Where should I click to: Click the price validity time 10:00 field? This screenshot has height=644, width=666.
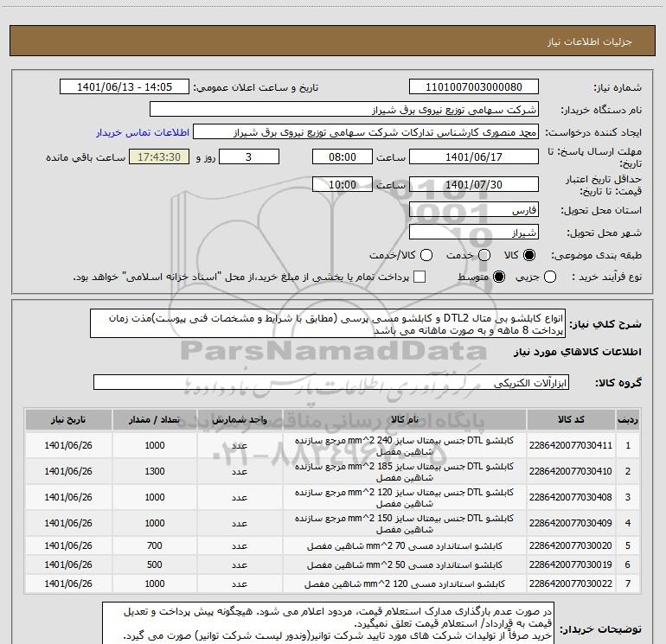(x=343, y=184)
